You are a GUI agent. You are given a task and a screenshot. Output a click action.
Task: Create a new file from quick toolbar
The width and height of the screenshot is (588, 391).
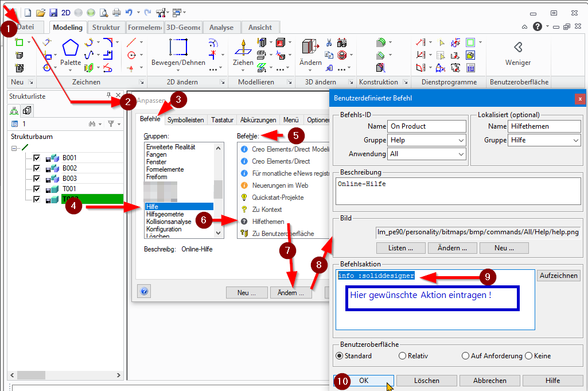[28, 13]
